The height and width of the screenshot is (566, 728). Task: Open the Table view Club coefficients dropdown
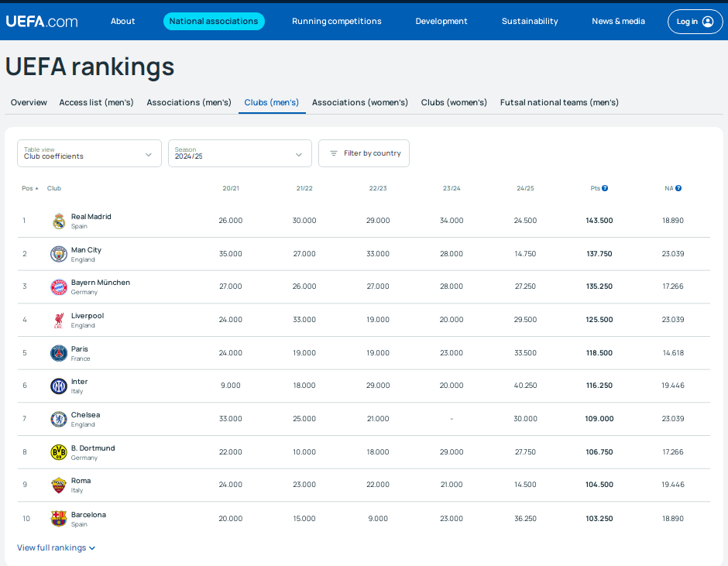click(89, 153)
